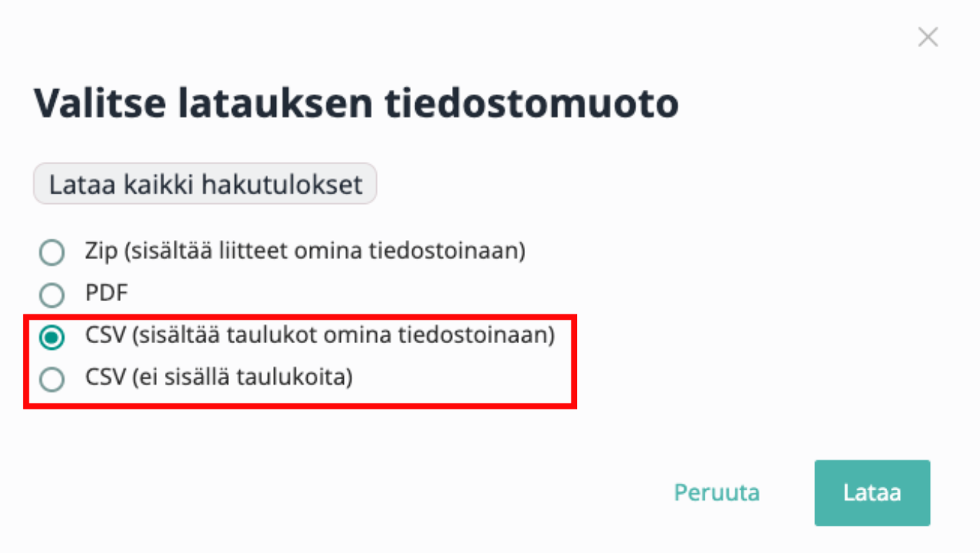Screen dimensions: 980x553
Task: Keep the CSV format with separate table files
Action: 52,337
